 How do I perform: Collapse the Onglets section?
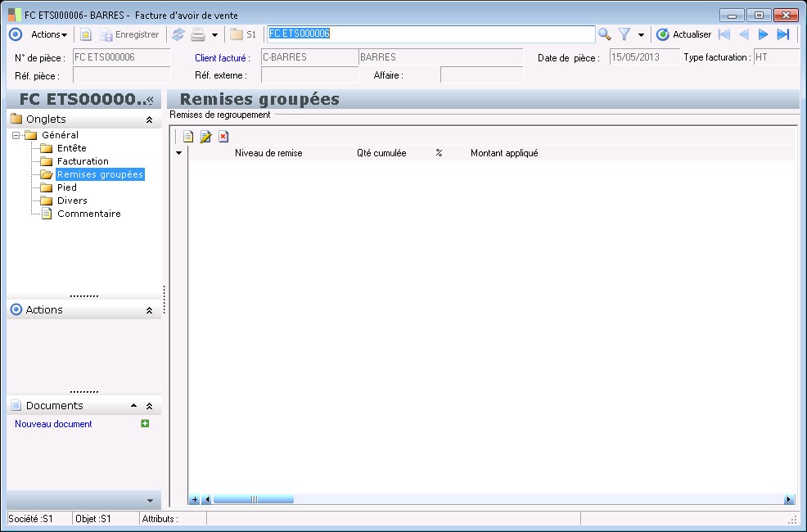point(149,119)
